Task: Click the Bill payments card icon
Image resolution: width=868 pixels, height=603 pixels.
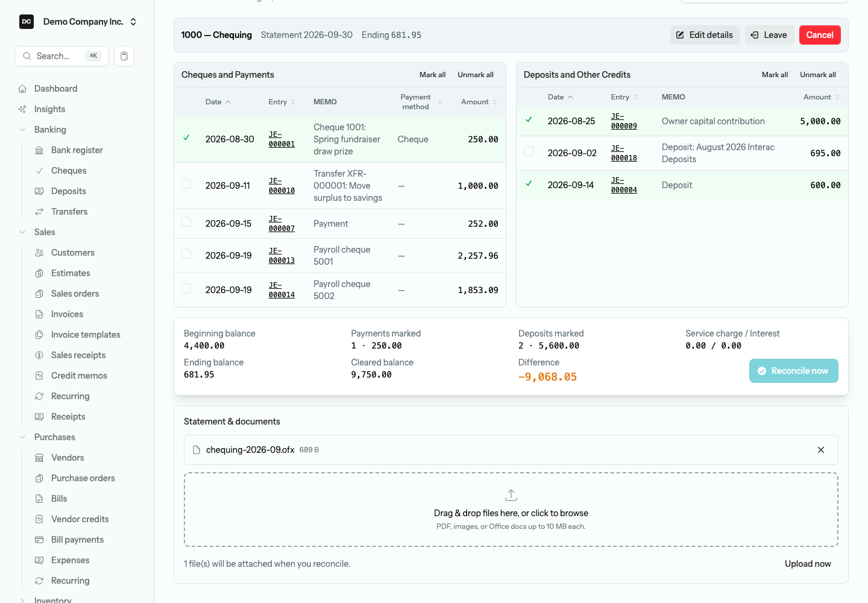Action: [x=39, y=540]
